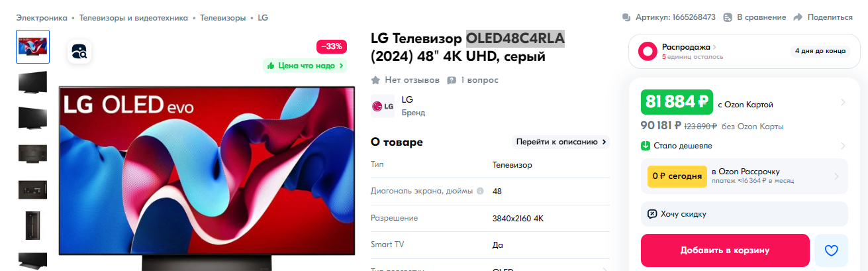Open the Стало дешевле details chevron
The image size is (868, 271).
click(843, 146)
